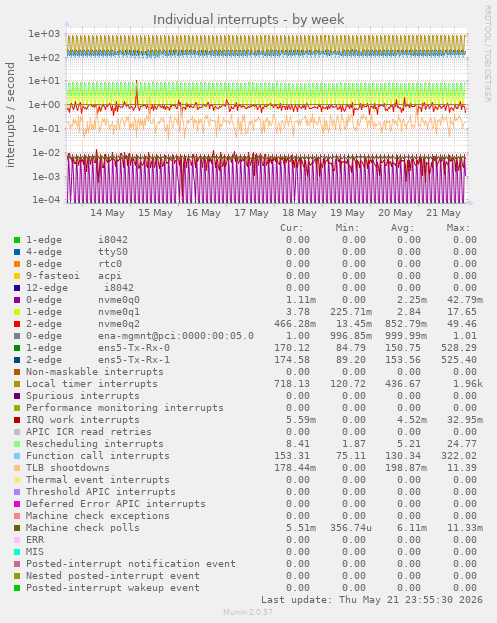
Task: Click the 20 May axis label
Action: 395,213
